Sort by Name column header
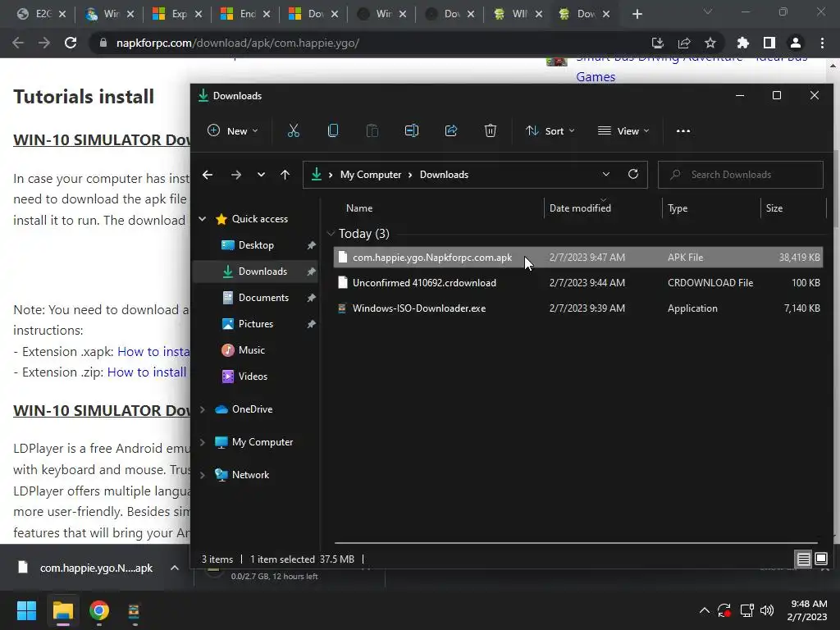Screen dimensions: 840x630 [x=359, y=208]
